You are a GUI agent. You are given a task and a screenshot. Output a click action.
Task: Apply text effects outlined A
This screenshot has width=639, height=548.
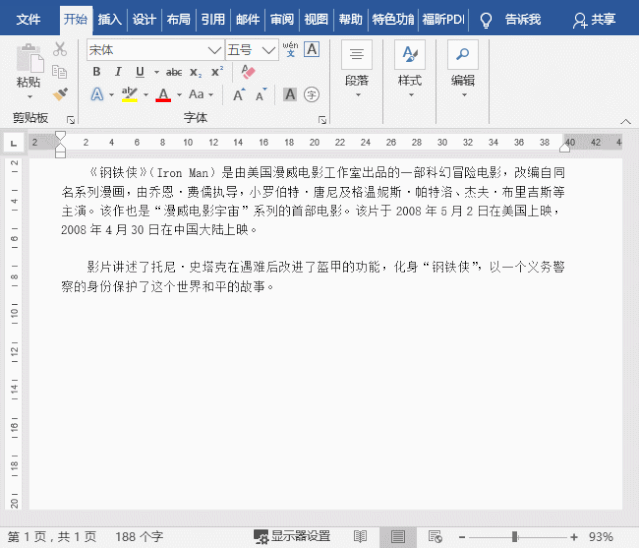click(x=97, y=95)
